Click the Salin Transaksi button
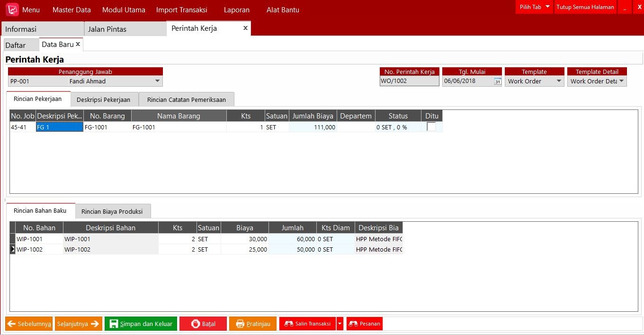The height and width of the screenshot is (335, 644). pyautogui.click(x=308, y=324)
